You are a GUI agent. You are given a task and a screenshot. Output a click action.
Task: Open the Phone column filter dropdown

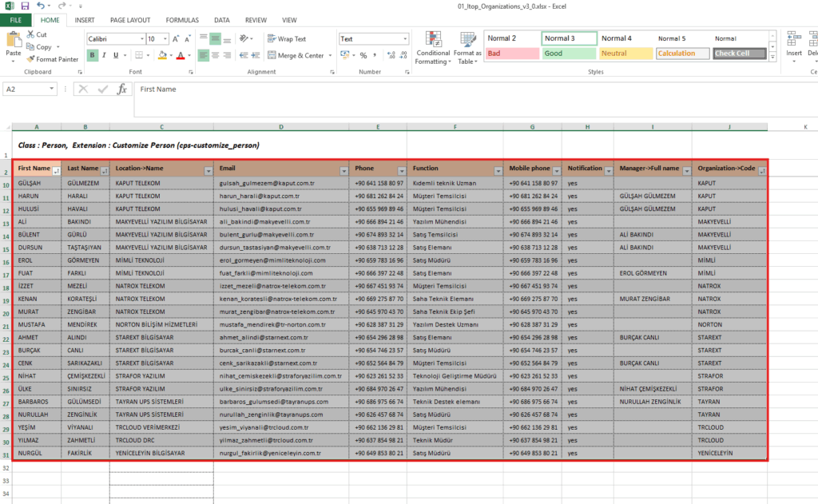402,171
